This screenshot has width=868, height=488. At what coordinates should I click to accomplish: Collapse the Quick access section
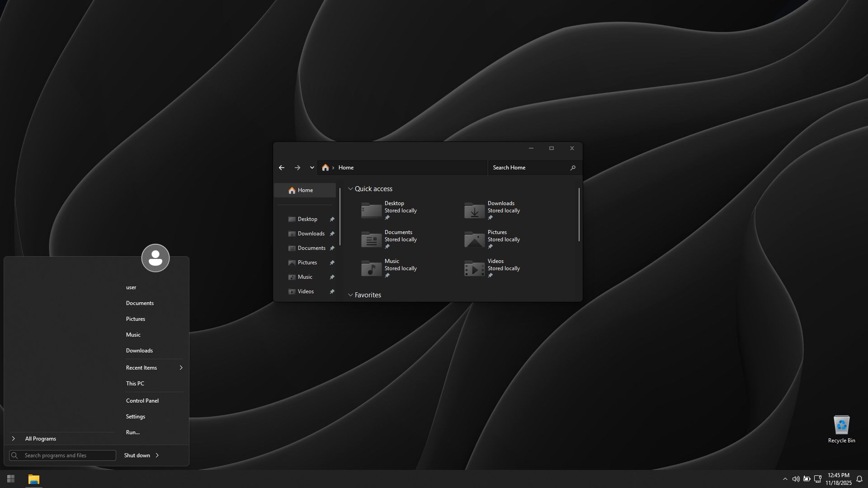(350, 189)
